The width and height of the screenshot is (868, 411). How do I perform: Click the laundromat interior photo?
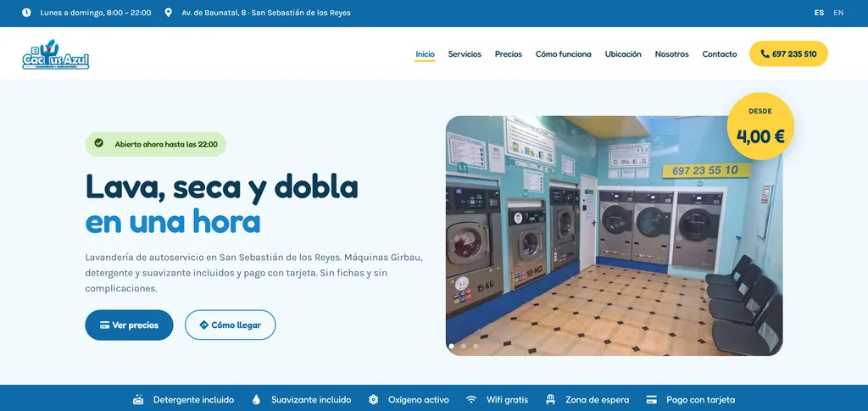pos(614,236)
